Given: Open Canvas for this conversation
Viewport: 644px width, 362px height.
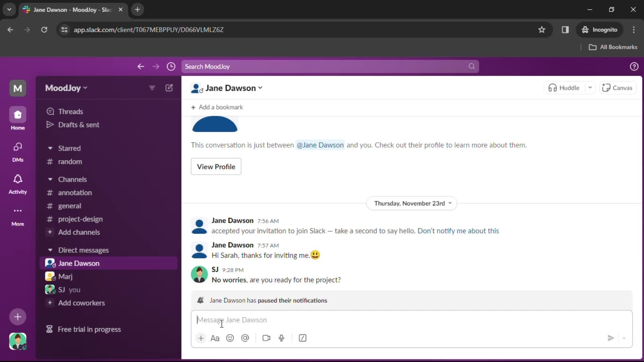Looking at the screenshot, I should 618,88.
